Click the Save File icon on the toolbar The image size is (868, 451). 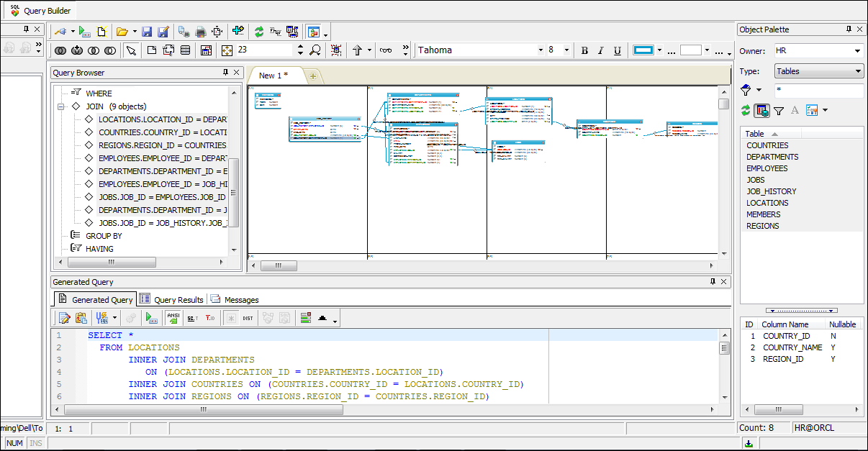coord(147,32)
